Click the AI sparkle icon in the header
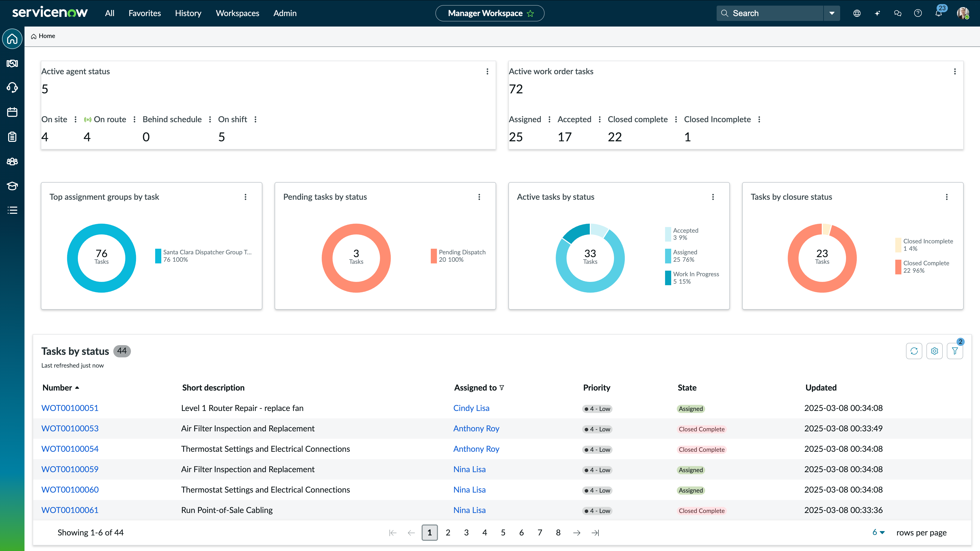This screenshot has height=551, width=980. pos(877,13)
